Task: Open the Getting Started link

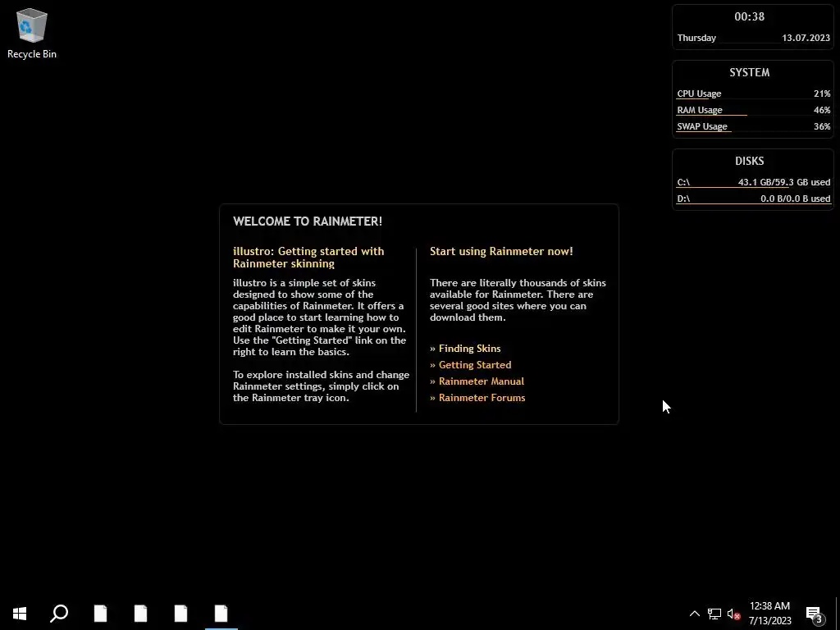Action: point(475,365)
